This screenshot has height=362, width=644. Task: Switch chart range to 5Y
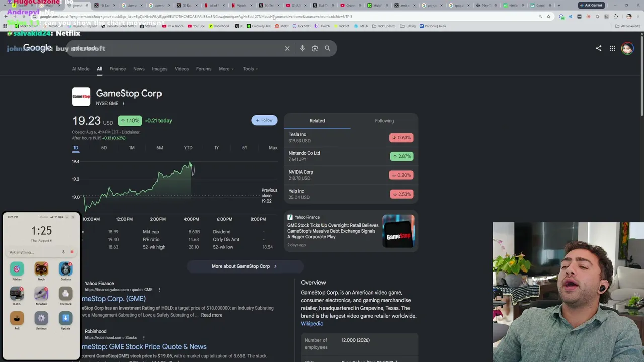tap(245, 148)
